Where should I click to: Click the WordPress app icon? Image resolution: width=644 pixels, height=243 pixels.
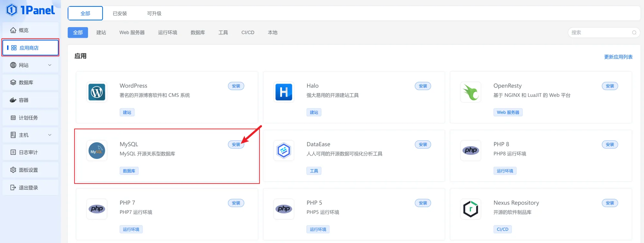pos(97,92)
